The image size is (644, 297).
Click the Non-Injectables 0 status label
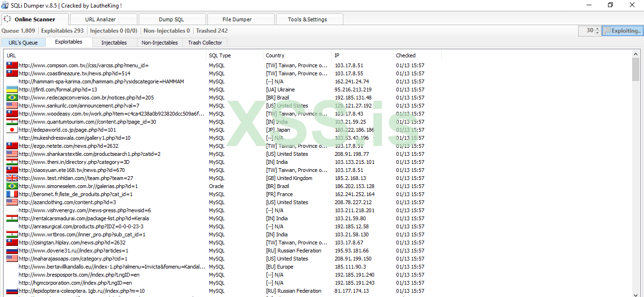pos(167,31)
